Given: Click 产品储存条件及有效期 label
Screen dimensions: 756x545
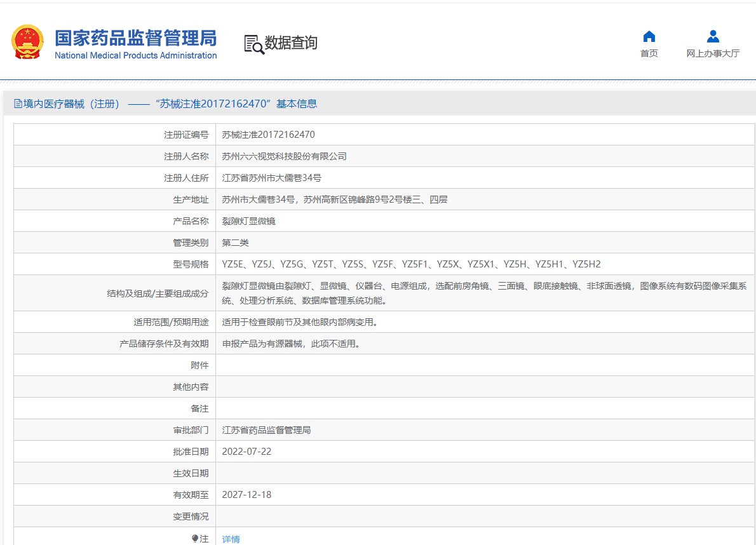Looking at the screenshot, I should pos(164,344).
